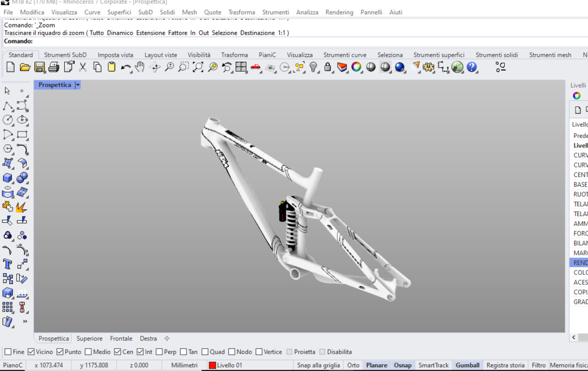Toggle the Gumball button on
Image resolution: width=588 pixels, height=371 pixels.
click(467, 364)
